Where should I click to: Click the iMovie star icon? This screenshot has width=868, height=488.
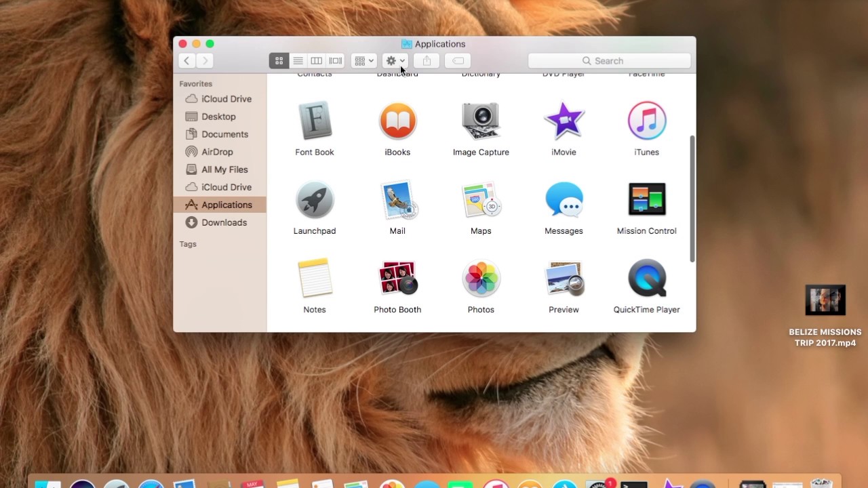tap(564, 121)
